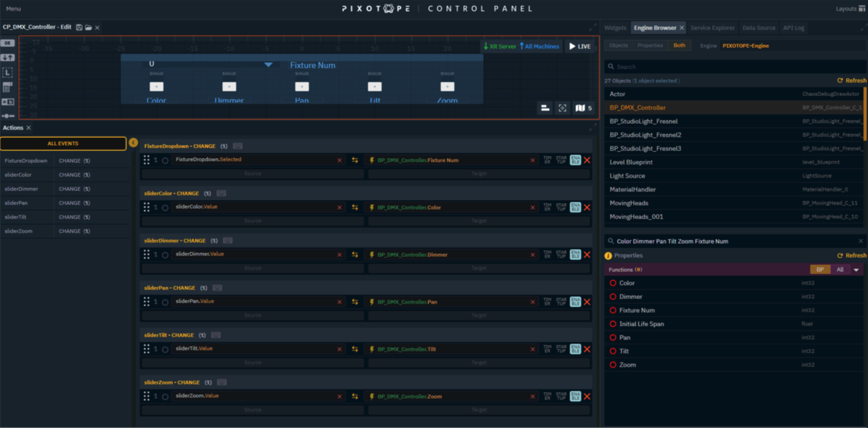Toggle STARTUP on the sliderTilt action
The image size is (868, 428).
561,349
